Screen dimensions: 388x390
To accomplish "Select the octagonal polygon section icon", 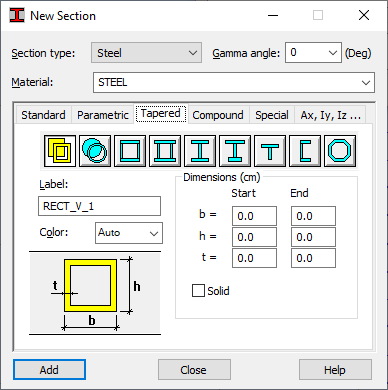I will [340, 151].
